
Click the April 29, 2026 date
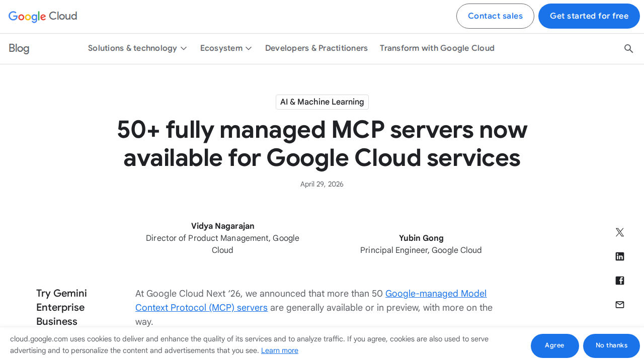point(322,185)
